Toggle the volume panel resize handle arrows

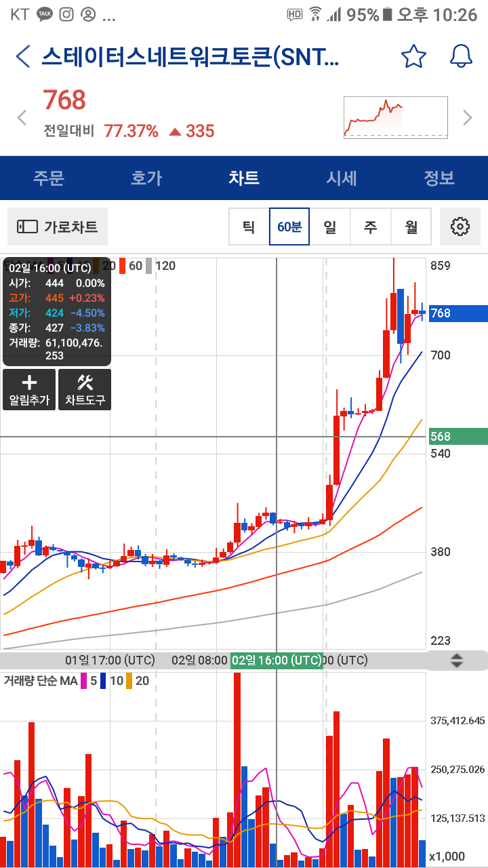pyautogui.click(x=457, y=660)
